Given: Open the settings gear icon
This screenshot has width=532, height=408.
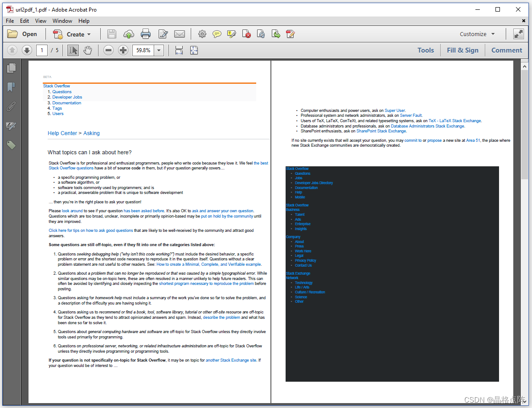Looking at the screenshot, I should point(202,34).
